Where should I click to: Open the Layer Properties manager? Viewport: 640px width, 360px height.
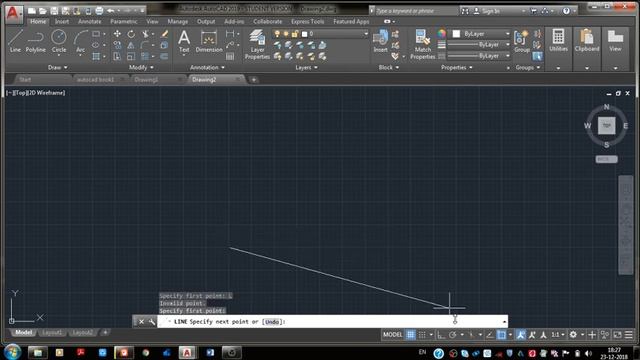[257, 44]
